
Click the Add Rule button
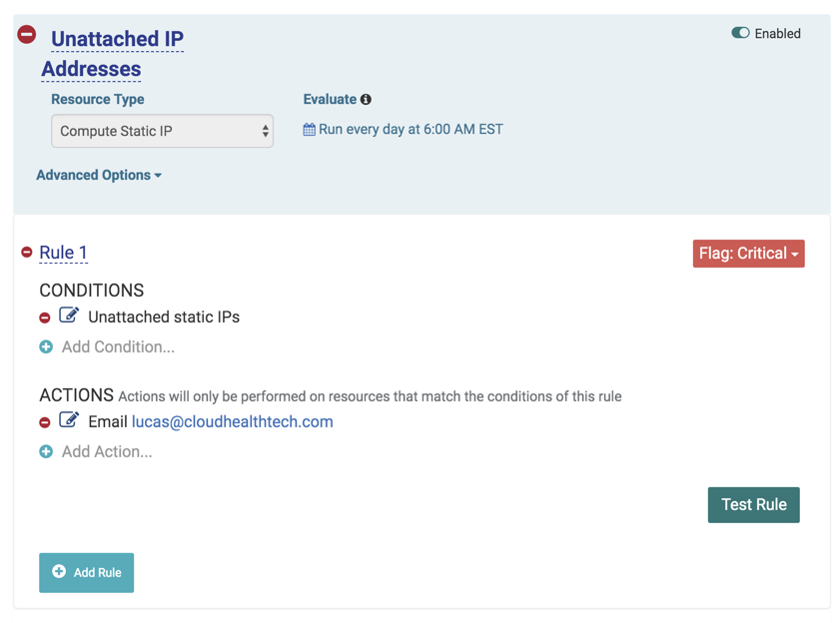[x=87, y=572]
